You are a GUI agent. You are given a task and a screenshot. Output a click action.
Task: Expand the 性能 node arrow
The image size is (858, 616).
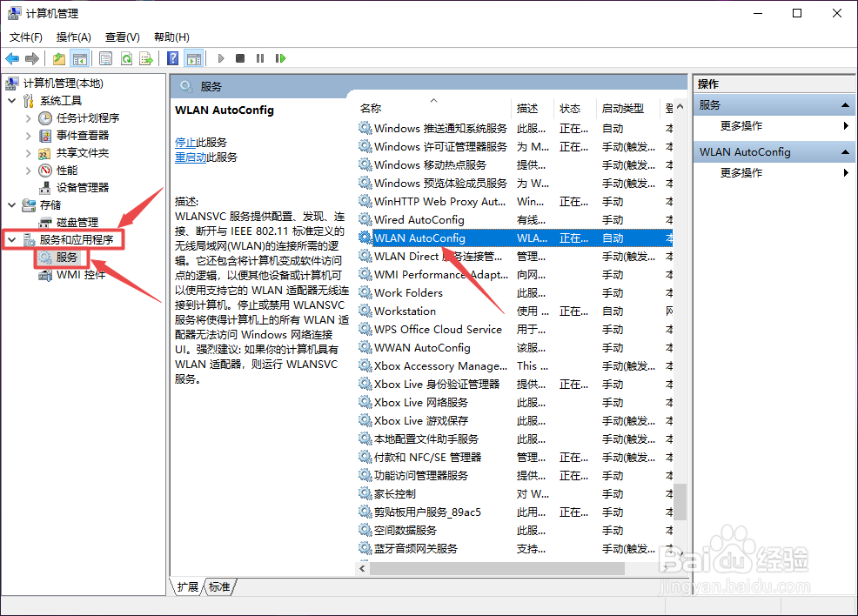(x=29, y=171)
